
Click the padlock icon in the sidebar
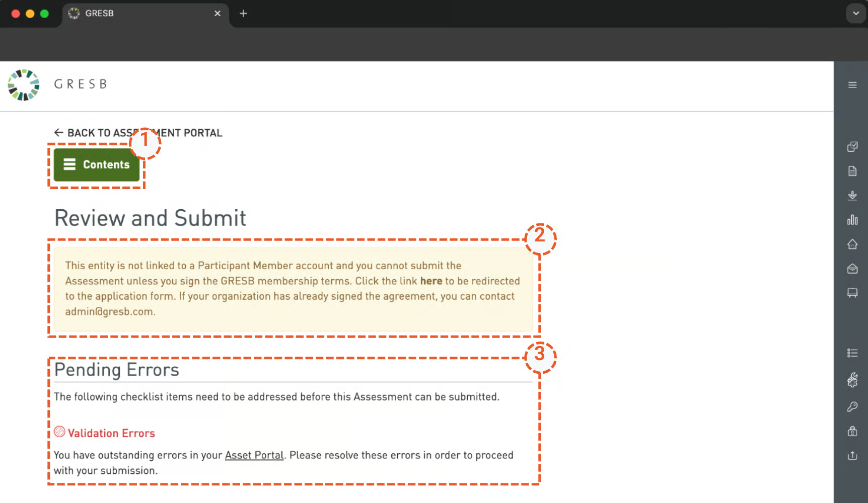coord(852,431)
